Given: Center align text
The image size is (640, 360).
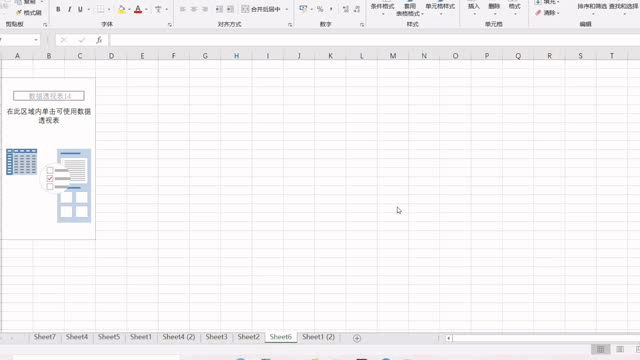Looking at the screenshot, I should (x=193, y=9).
